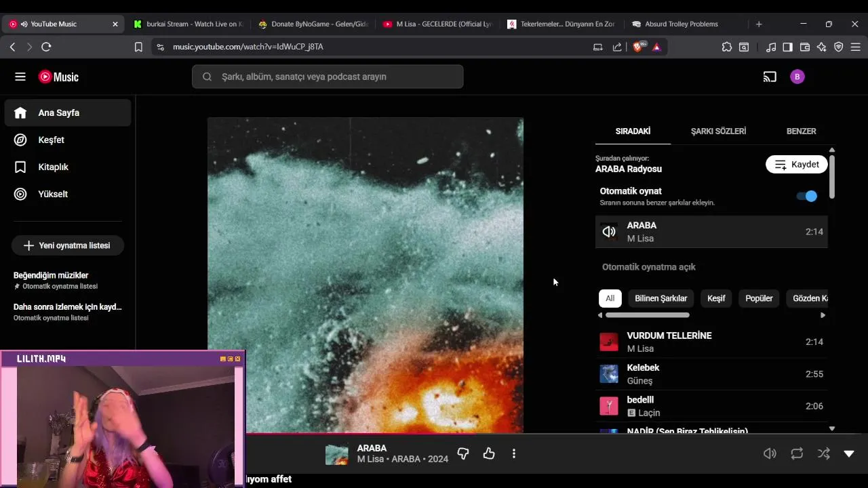Focus the song search field
The height and width of the screenshot is (488, 868).
pos(328,77)
